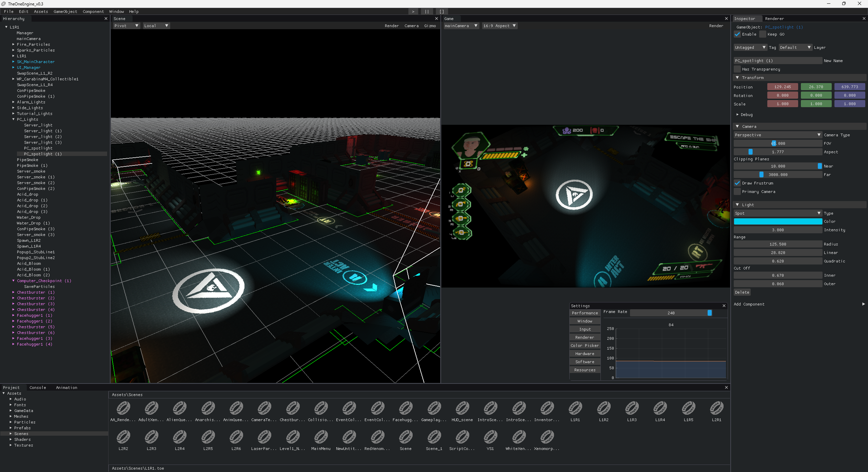Click the pause button in top toolbar
This screenshot has width=868, height=472.
pos(427,12)
